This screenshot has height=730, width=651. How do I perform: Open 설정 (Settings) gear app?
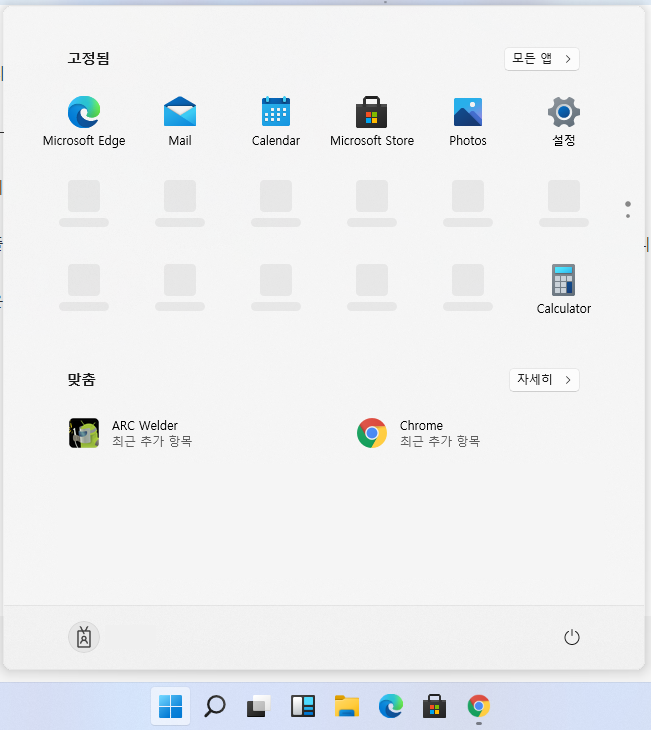(x=563, y=121)
